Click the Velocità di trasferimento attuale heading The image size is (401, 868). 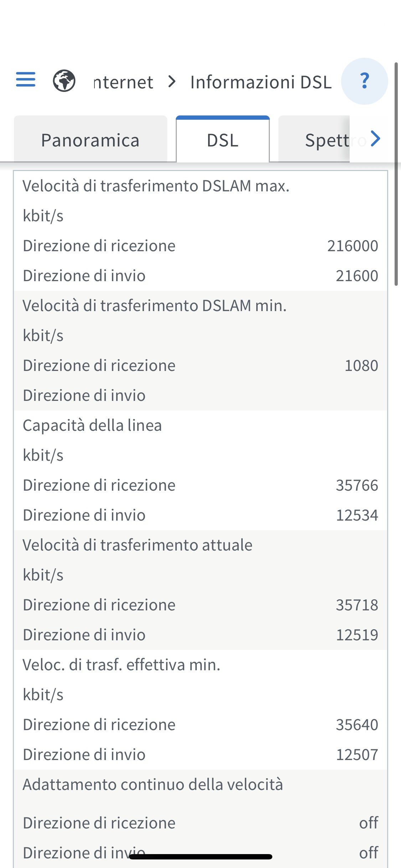[x=138, y=545]
